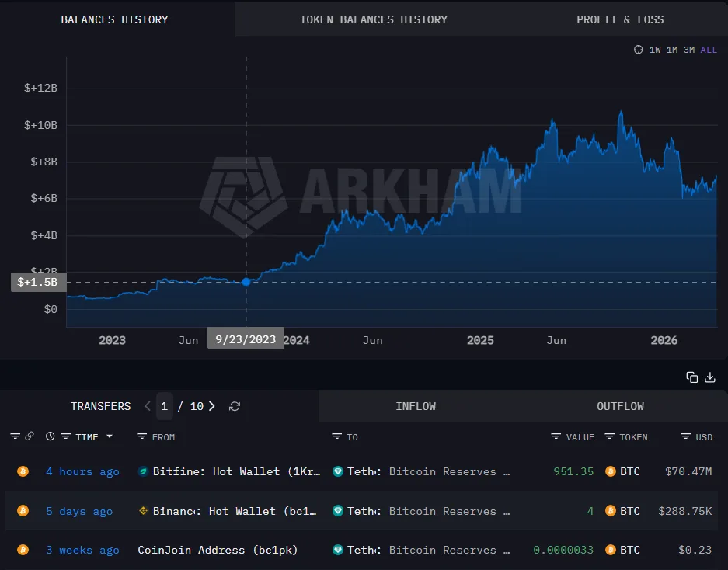The width and height of the screenshot is (728, 570).
Task: Select the 1W chart time range
Action: (655, 50)
